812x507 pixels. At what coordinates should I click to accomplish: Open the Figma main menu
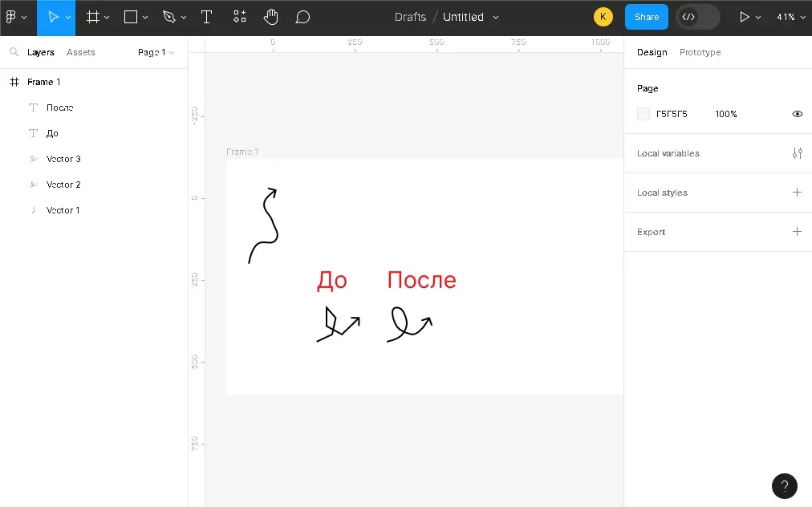coord(15,17)
